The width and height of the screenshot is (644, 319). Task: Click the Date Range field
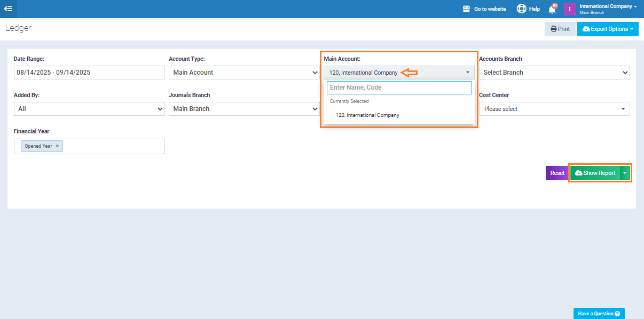[x=89, y=73]
